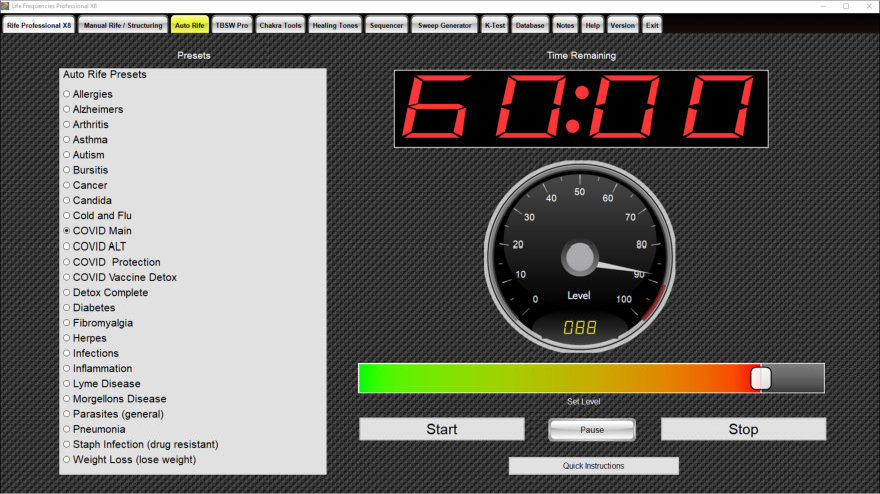Select the Pneumonia preset
The width and height of the screenshot is (880, 494).
point(94,429)
